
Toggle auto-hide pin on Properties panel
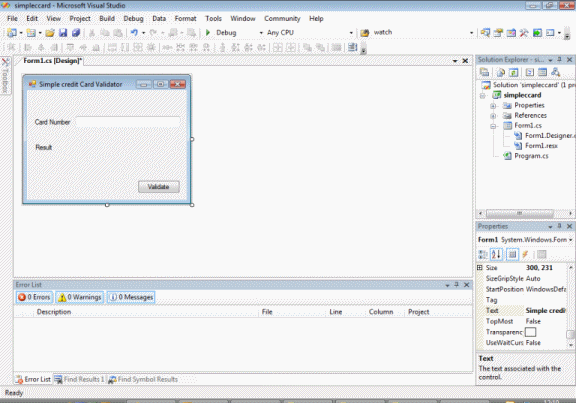click(x=559, y=226)
